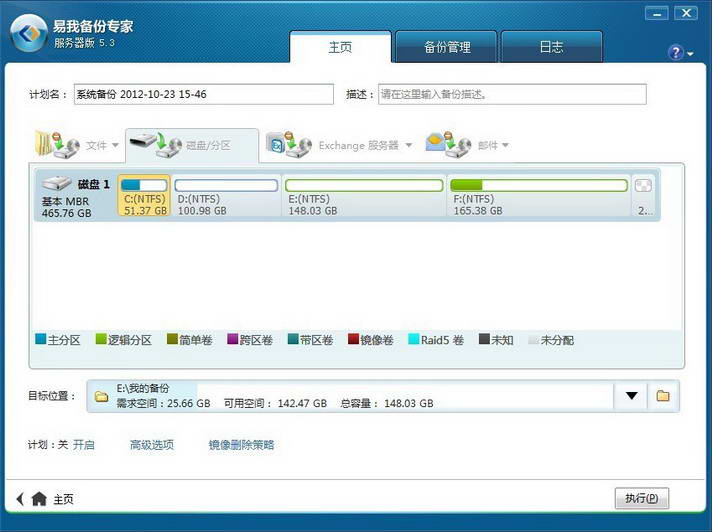Click the 带区卷 teal legend swatch
The image size is (712, 532).
tap(293, 339)
